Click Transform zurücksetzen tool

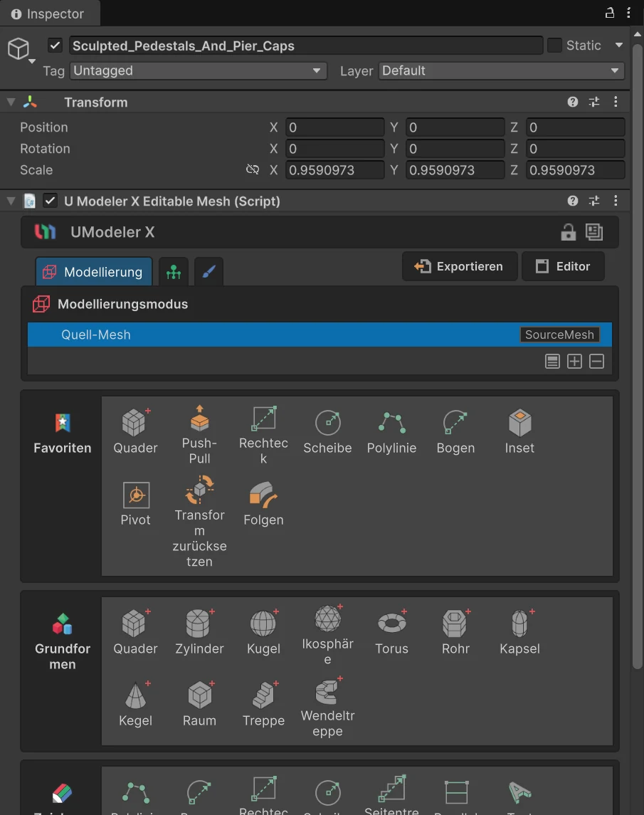(199, 522)
